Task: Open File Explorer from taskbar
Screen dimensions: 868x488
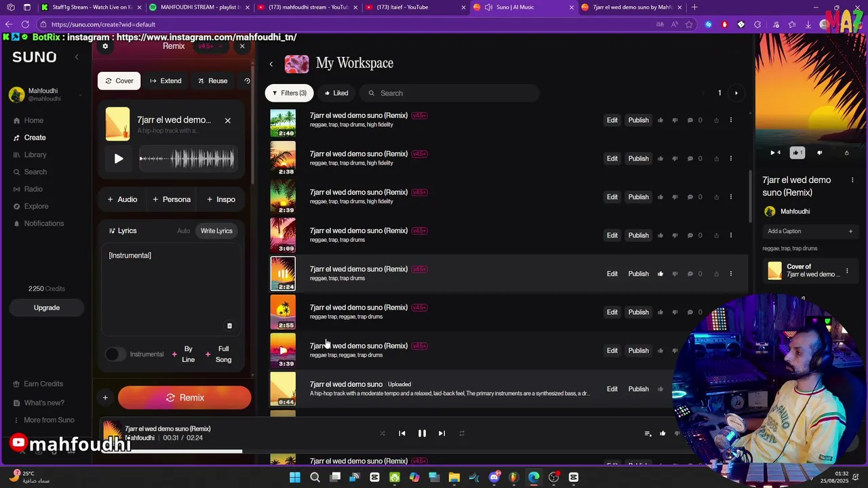Action: point(454,477)
